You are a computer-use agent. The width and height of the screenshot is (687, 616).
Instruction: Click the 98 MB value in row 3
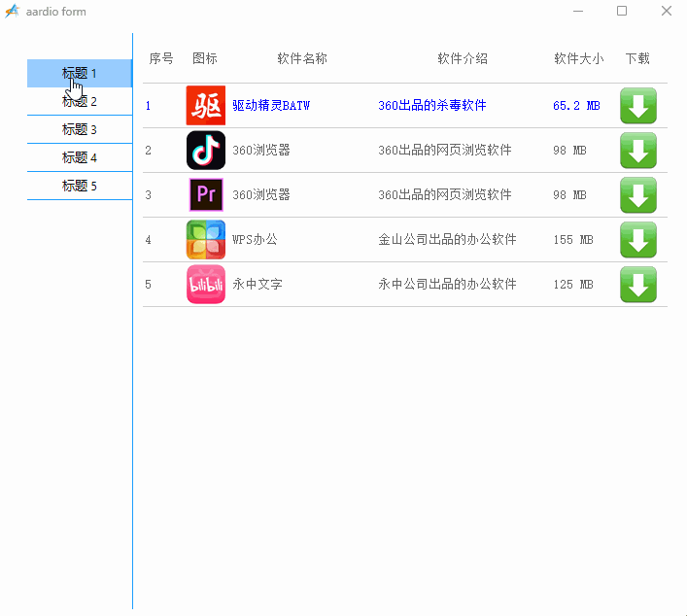point(569,195)
